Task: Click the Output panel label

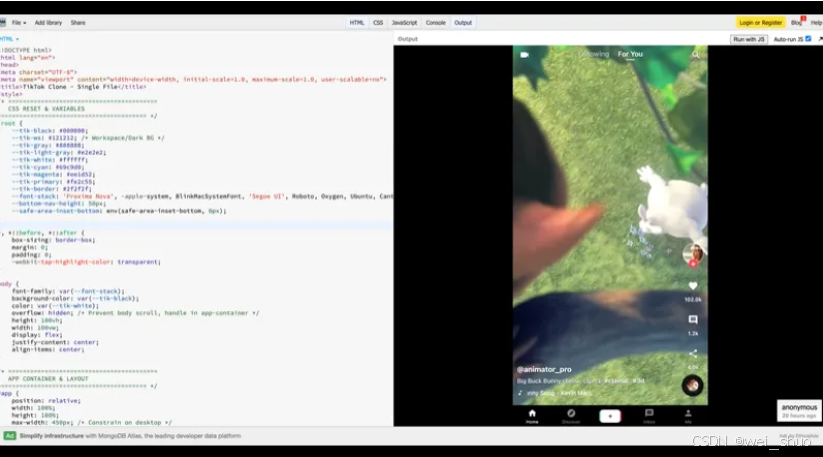Action: [408, 39]
